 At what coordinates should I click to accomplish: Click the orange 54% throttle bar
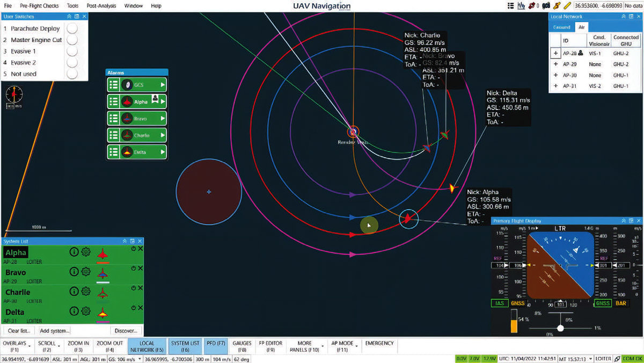[513, 321]
